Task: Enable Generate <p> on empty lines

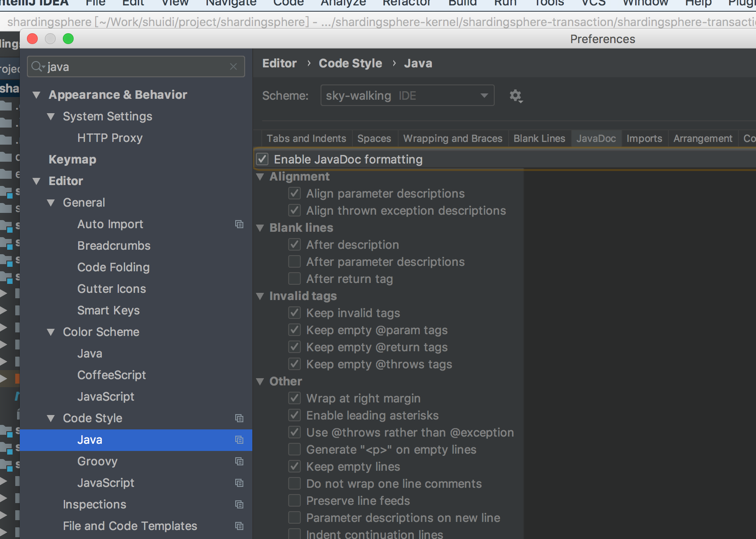Action: 294,450
